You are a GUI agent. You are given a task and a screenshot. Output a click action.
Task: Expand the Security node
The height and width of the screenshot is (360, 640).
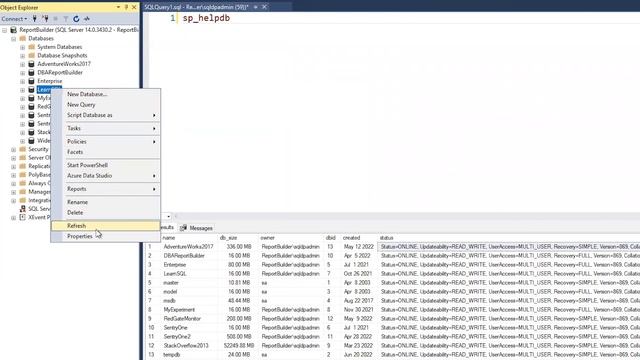(x=13, y=150)
